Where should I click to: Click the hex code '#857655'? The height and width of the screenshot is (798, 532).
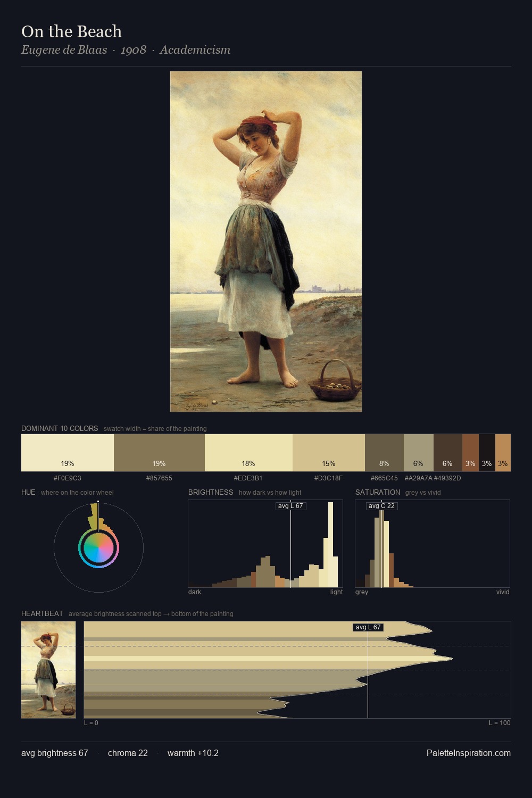[x=159, y=478]
